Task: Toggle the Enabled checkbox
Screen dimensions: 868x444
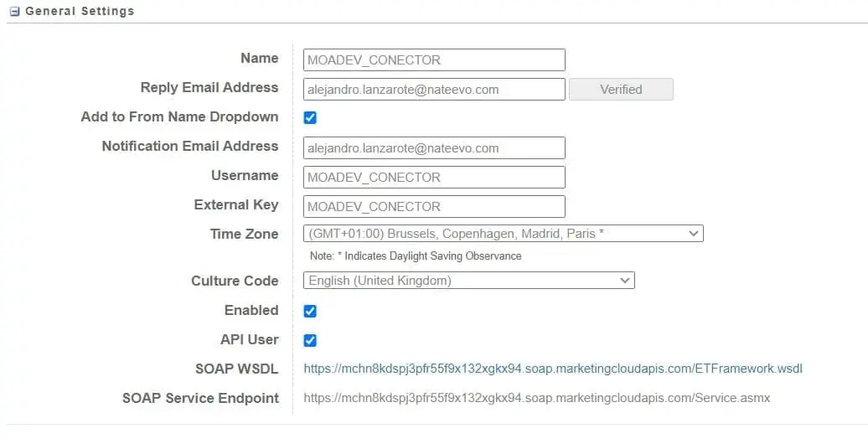Action: pyautogui.click(x=310, y=311)
